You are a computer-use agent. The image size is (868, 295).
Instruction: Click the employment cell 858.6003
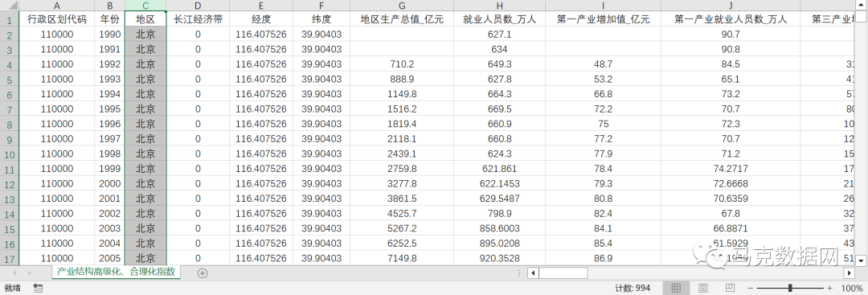499,228
